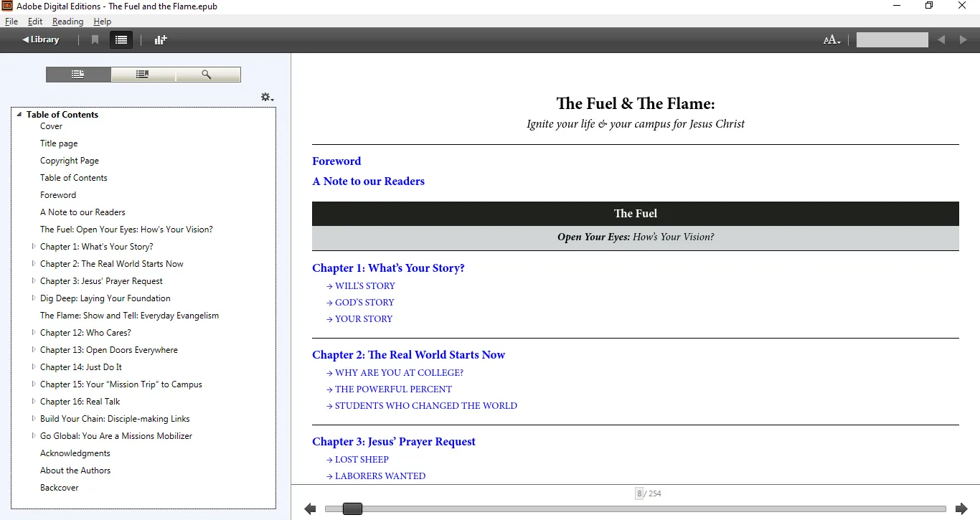Select Acknowledgments in sidebar
This screenshot has width=980, height=520.
pyautogui.click(x=75, y=453)
